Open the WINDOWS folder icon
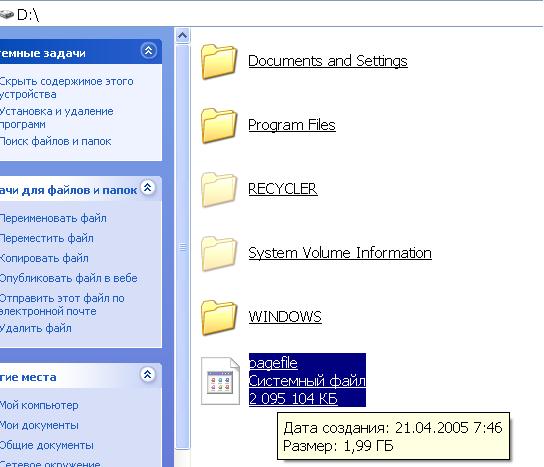Image resolution: width=544 pixels, height=467 pixels. pos(219,317)
